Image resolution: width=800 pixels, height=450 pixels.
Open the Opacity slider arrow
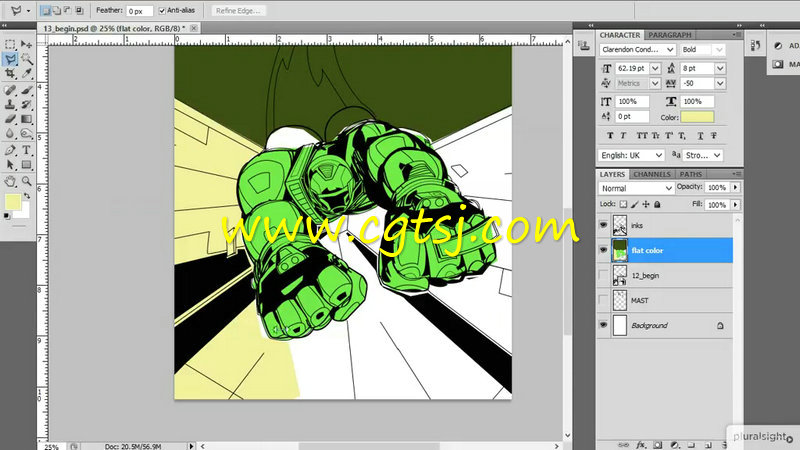735,187
